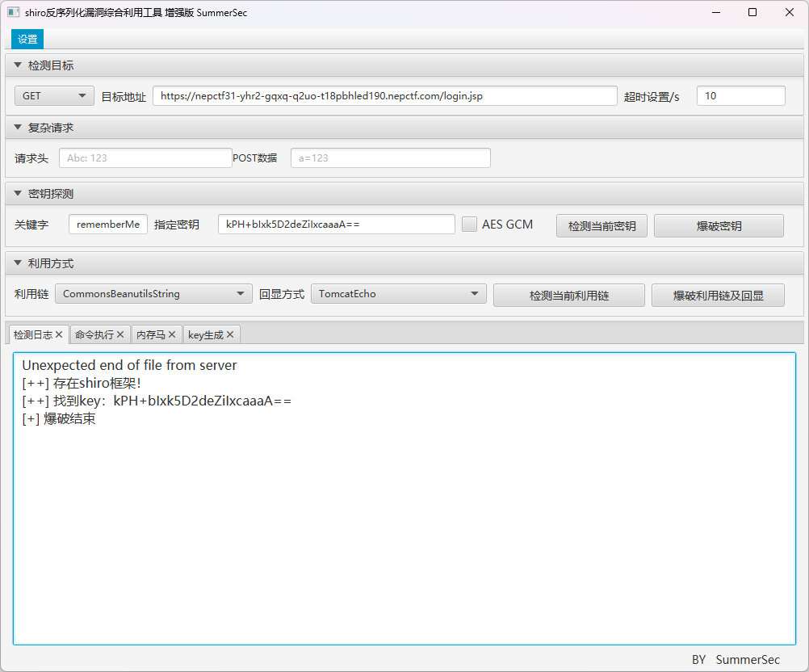
Task: Collapse the 复杂请求 section
Action: [x=18, y=128]
